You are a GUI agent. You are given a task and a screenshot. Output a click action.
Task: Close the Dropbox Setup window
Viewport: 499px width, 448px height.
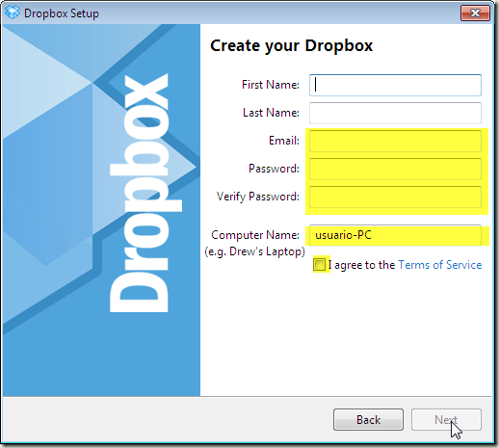pyautogui.click(x=475, y=13)
